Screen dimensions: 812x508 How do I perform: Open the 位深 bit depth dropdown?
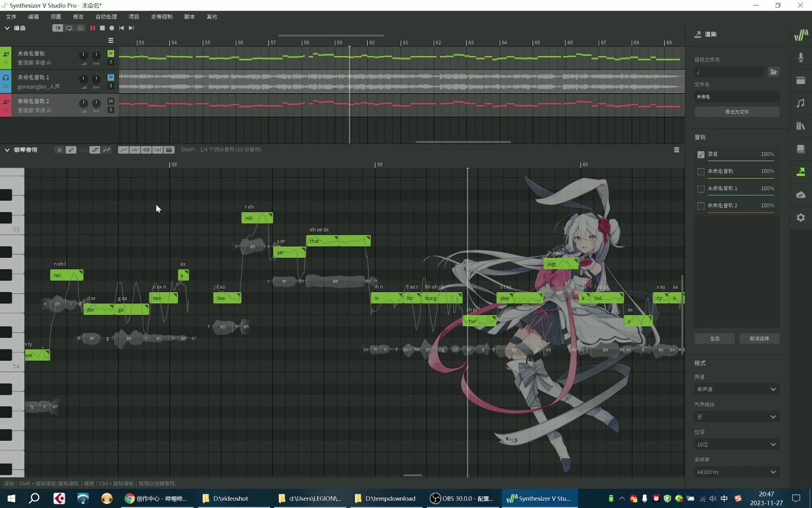click(737, 444)
